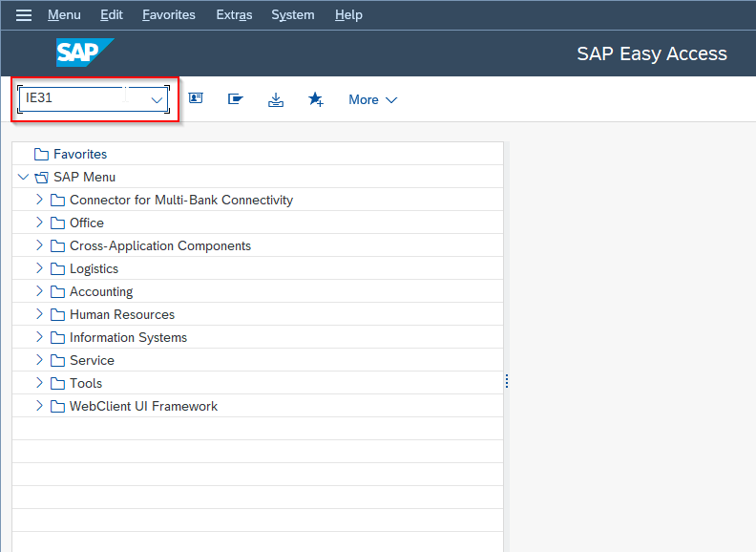
Task: Open the Help menu
Action: pyautogui.click(x=348, y=15)
